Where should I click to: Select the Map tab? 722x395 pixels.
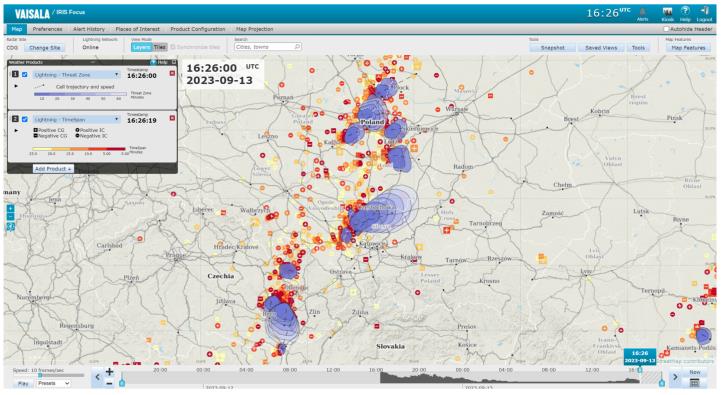click(17, 29)
